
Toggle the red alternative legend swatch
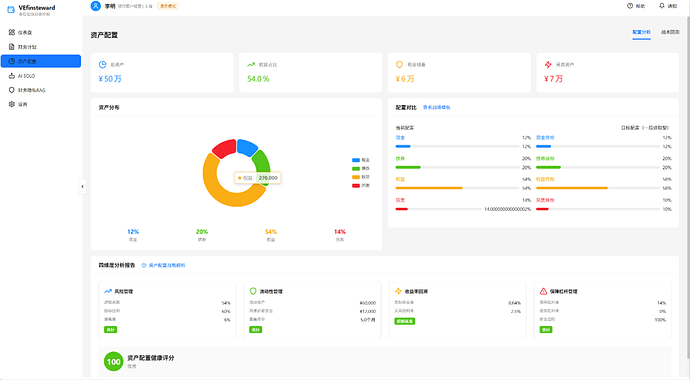pos(356,186)
